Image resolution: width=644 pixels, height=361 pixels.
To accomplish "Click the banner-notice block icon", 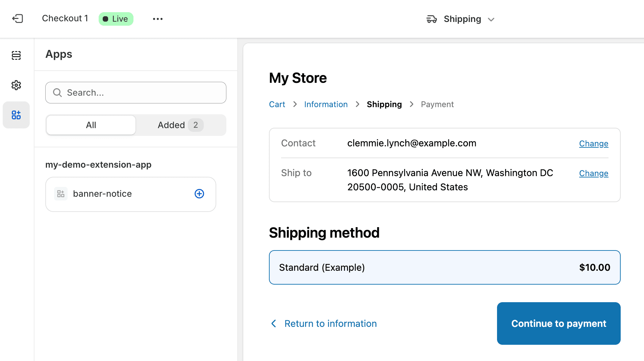I will pos(61,194).
